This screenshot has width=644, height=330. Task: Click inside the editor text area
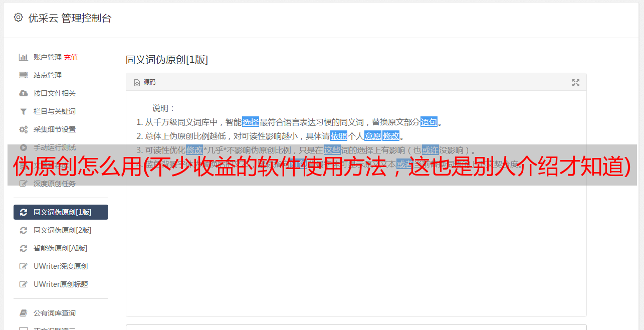[356, 241]
